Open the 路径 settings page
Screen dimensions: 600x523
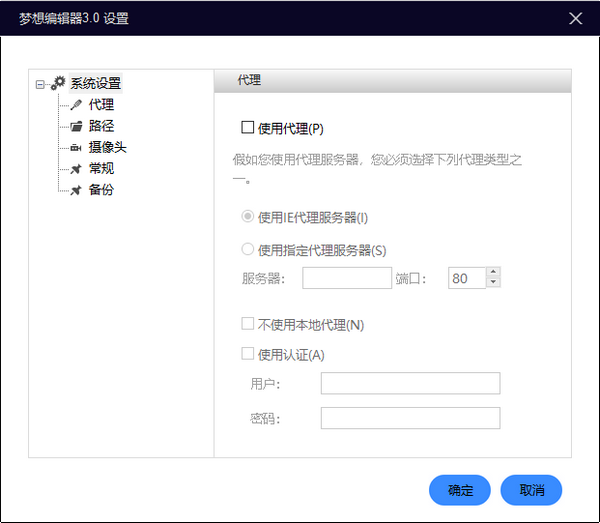click(x=101, y=126)
